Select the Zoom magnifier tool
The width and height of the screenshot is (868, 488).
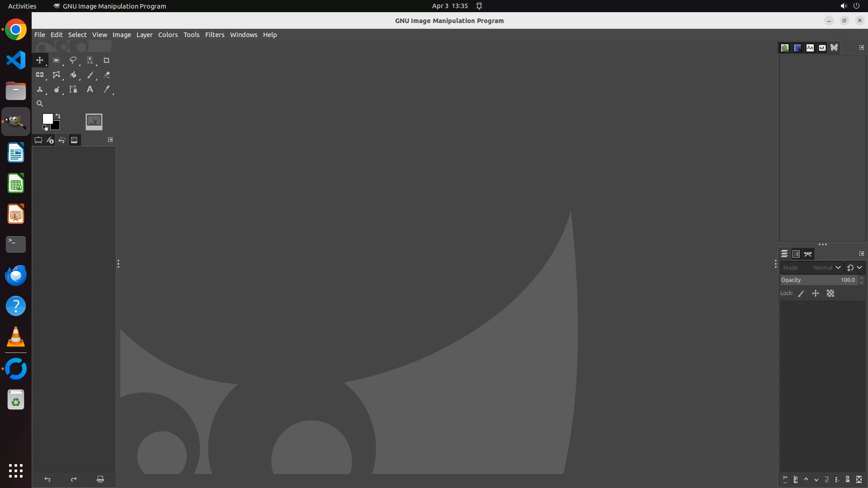point(40,103)
